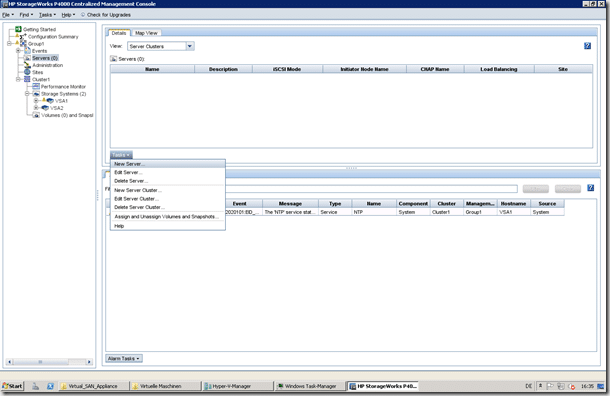The height and width of the screenshot is (396, 610).
Task: Choose New Server Cluster... entry
Action: pos(168,190)
